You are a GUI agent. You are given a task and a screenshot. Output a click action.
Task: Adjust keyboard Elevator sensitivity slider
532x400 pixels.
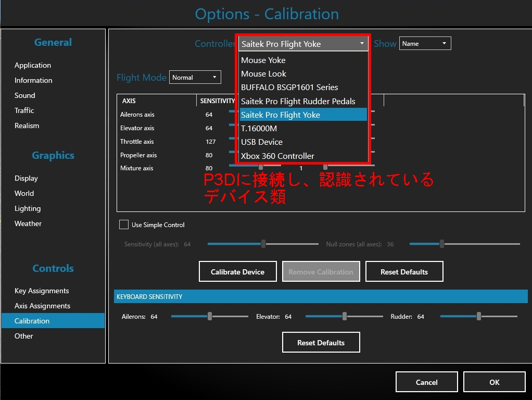tap(344, 317)
